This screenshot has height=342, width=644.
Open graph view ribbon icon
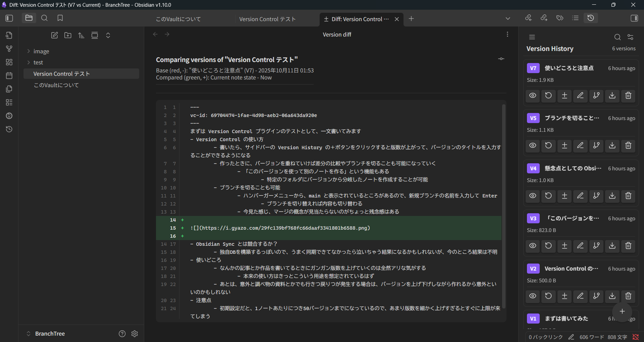click(9, 49)
